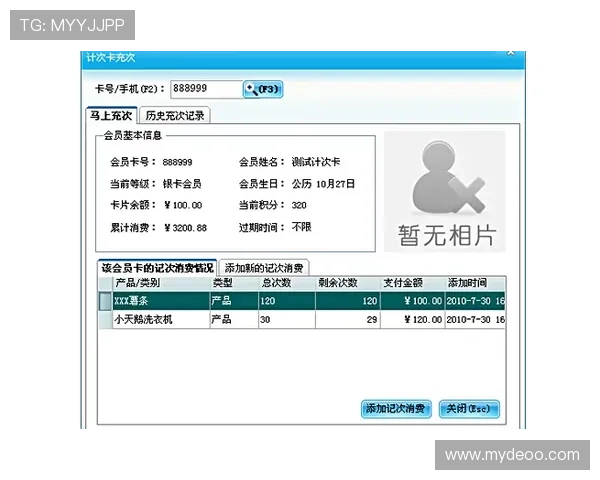The width and height of the screenshot is (600, 480).
Task: Click the current points value 320
Action: click(x=299, y=205)
